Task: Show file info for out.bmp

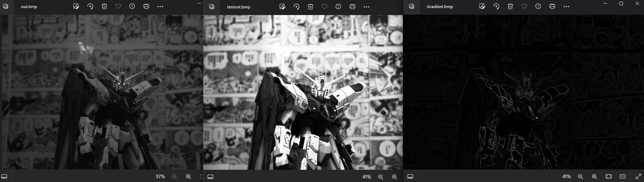Action: click(x=132, y=6)
